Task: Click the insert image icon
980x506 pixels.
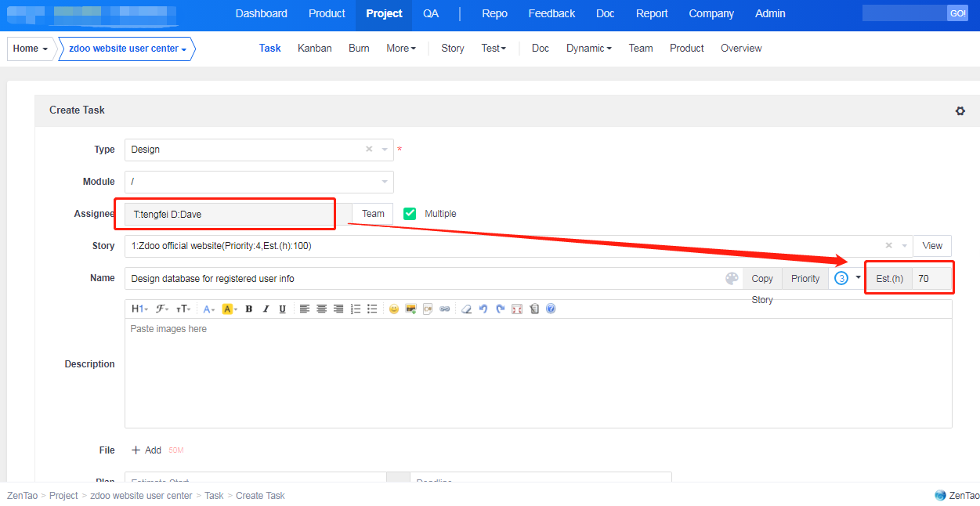Action: [410, 309]
